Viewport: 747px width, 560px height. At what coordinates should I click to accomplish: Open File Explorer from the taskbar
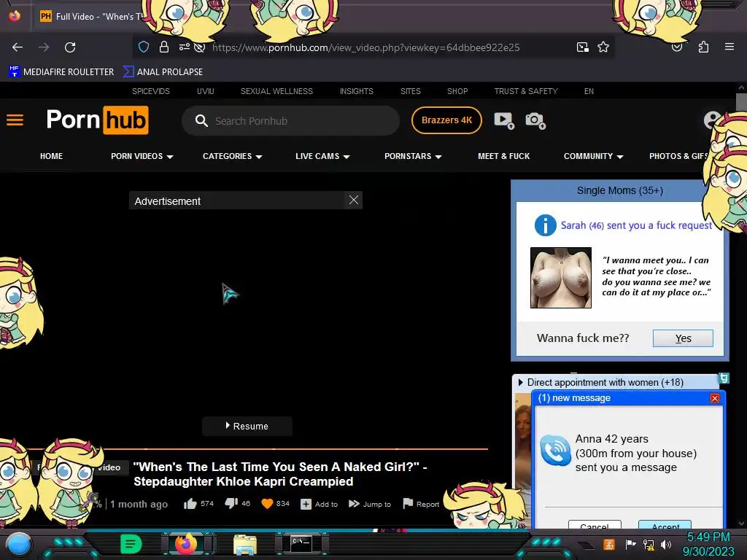point(245,544)
